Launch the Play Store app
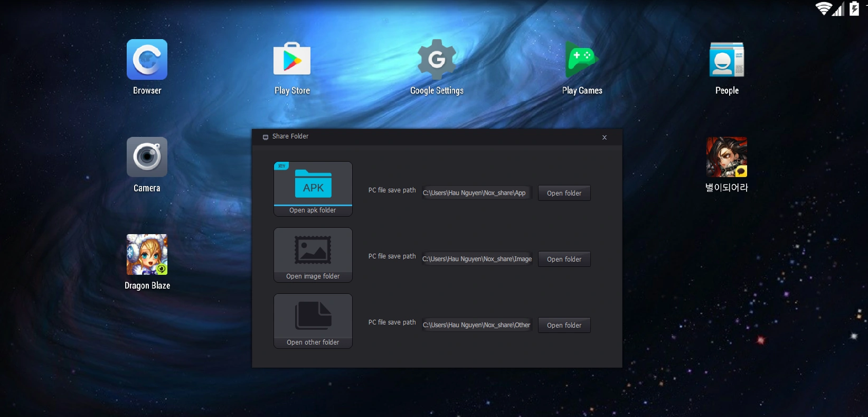Screen dimensions: 868x417 292,60
